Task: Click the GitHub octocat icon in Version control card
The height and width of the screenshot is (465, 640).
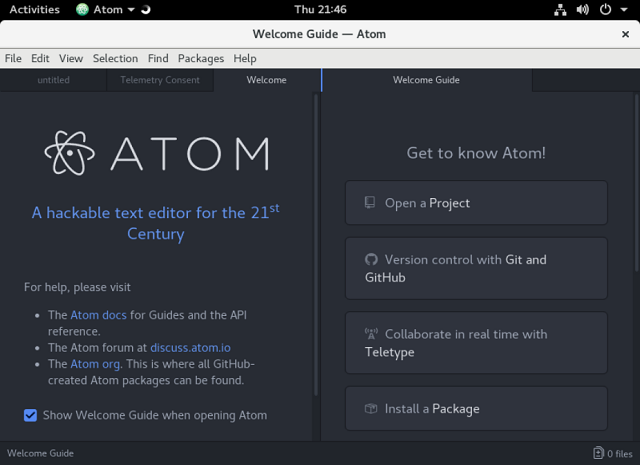Action: click(371, 259)
